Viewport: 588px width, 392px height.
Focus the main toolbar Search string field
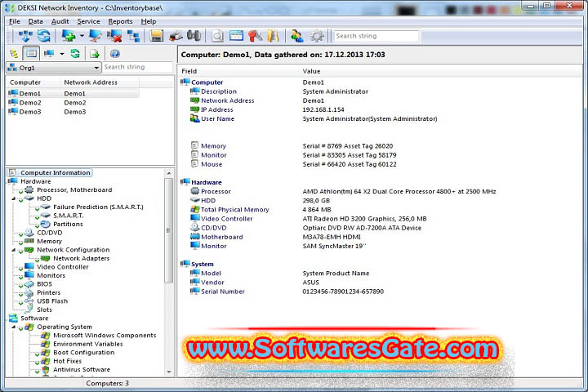click(376, 36)
